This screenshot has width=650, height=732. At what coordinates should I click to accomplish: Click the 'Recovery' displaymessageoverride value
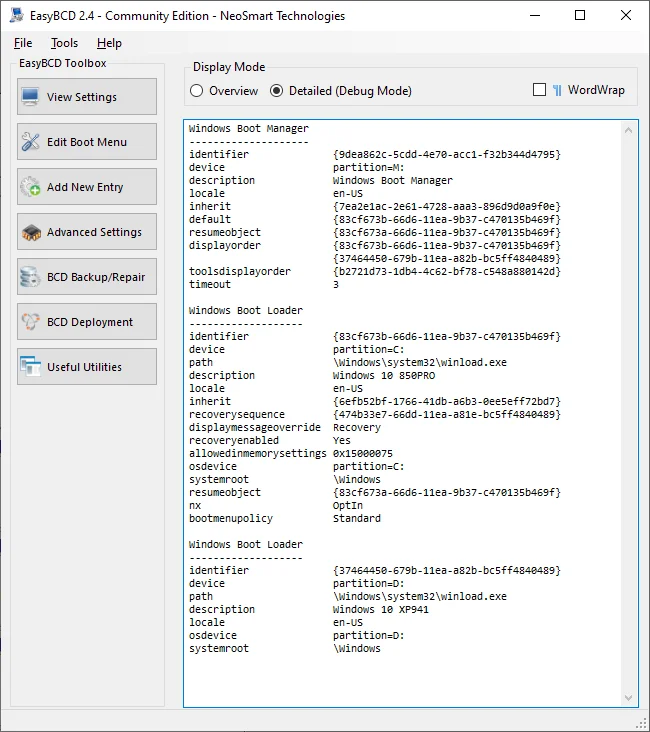tap(357, 428)
